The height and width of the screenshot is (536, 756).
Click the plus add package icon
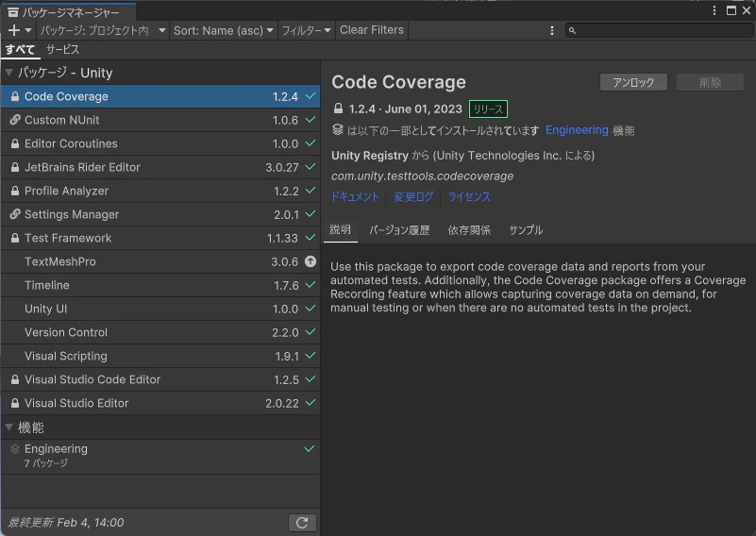pyautogui.click(x=14, y=30)
